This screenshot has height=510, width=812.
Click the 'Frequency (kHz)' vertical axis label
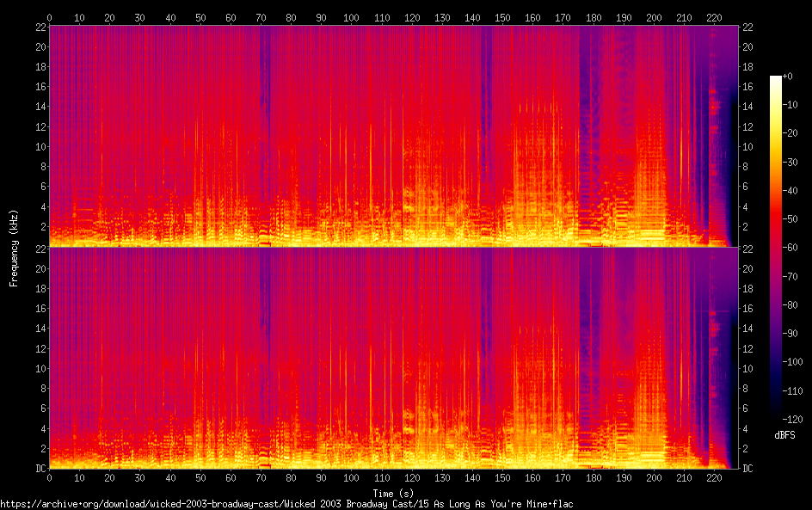(14, 247)
